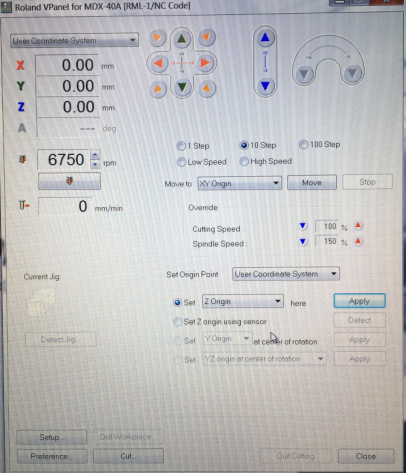Move tool in -X with red left arrow
The height and width of the screenshot is (473, 406).
coord(159,63)
